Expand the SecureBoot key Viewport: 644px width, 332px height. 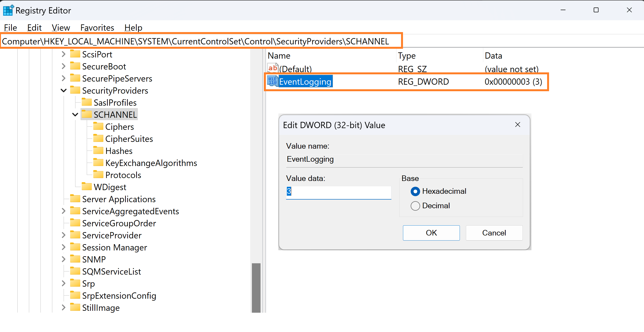point(63,66)
